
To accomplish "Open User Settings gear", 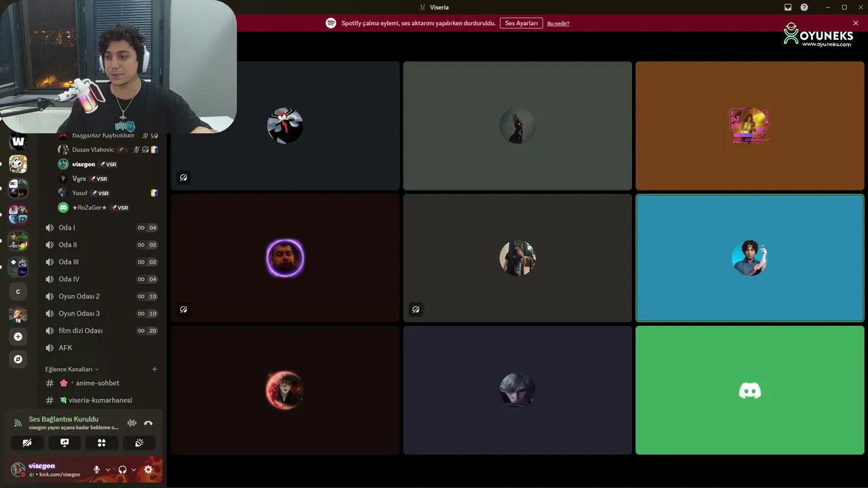I will (x=149, y=470).
